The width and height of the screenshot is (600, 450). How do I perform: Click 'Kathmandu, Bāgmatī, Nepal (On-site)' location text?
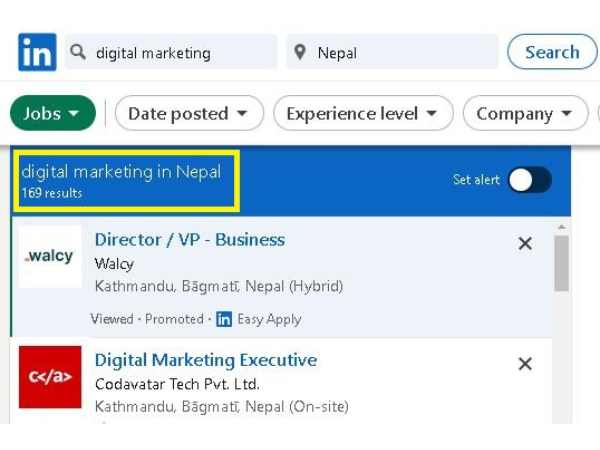(x=222, y=406)
